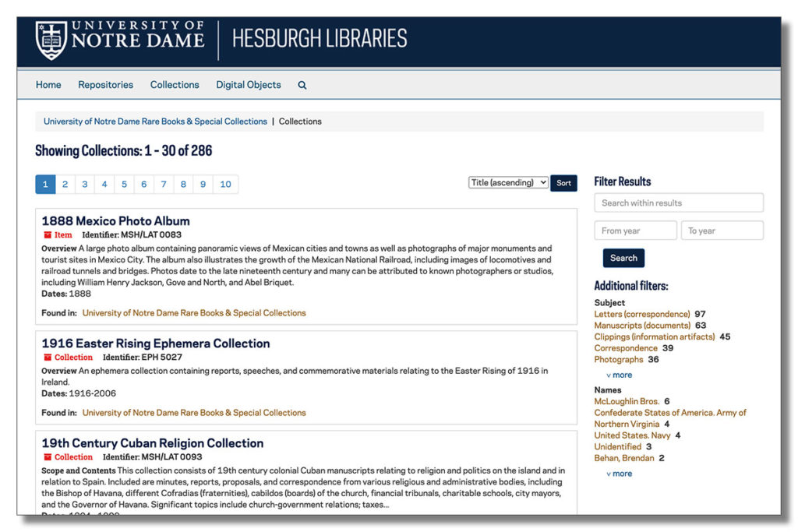Click the Notre Dame shield logo
Screen dimensions: 798x532
coord(51,40)
